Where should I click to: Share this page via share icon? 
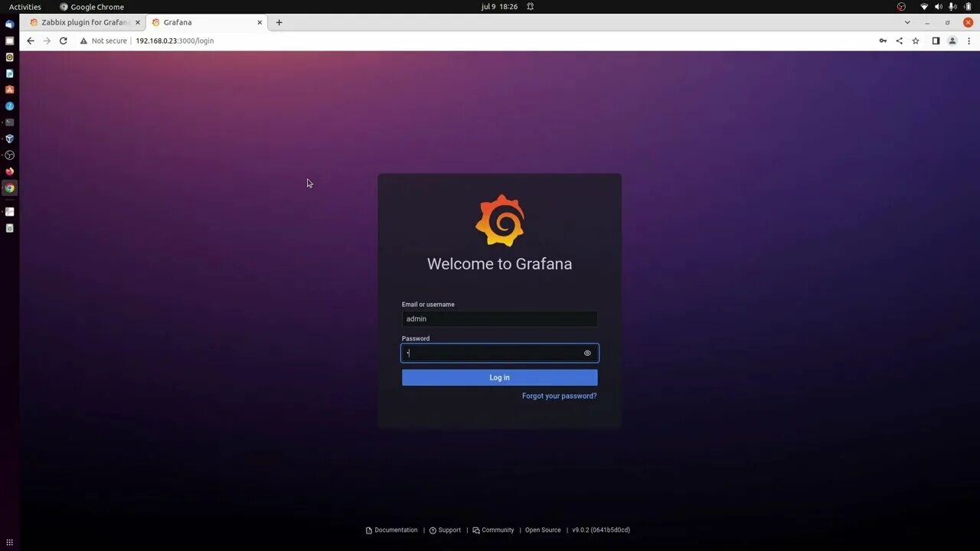(899, 41)
